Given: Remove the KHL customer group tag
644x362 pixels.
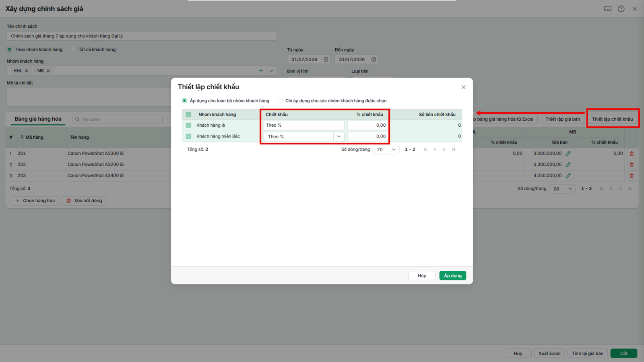Looking at the screenshot, I should (27, 71).
